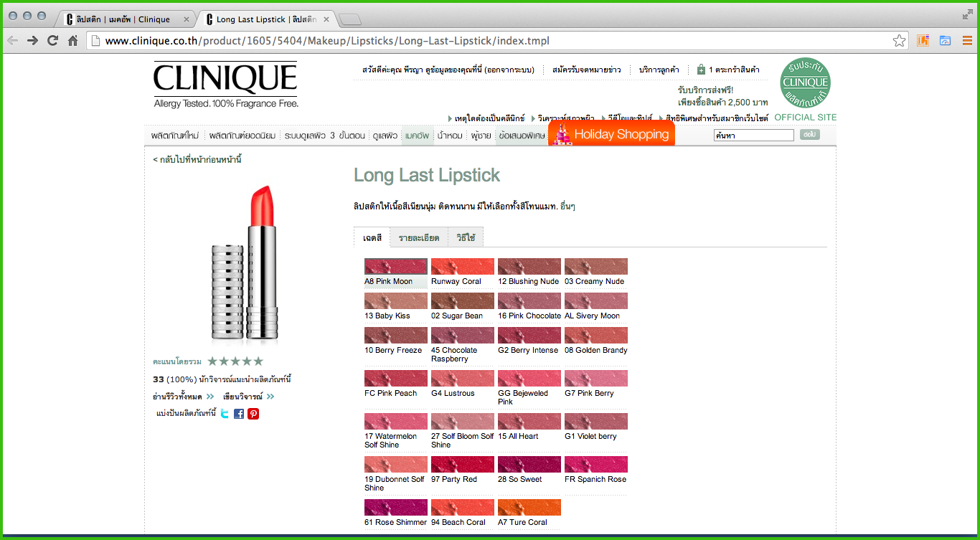Click the search submit button
The image size is (980, 540).
coord(809,134)
